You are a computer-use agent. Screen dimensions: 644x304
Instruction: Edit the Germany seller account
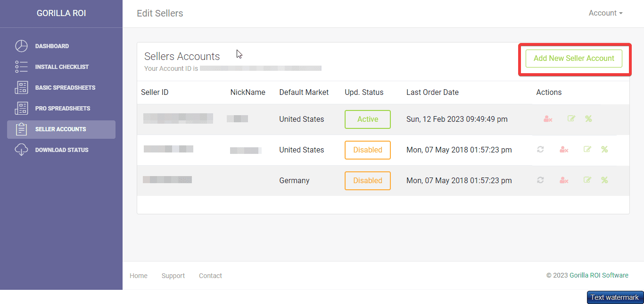tap(587, 180)
